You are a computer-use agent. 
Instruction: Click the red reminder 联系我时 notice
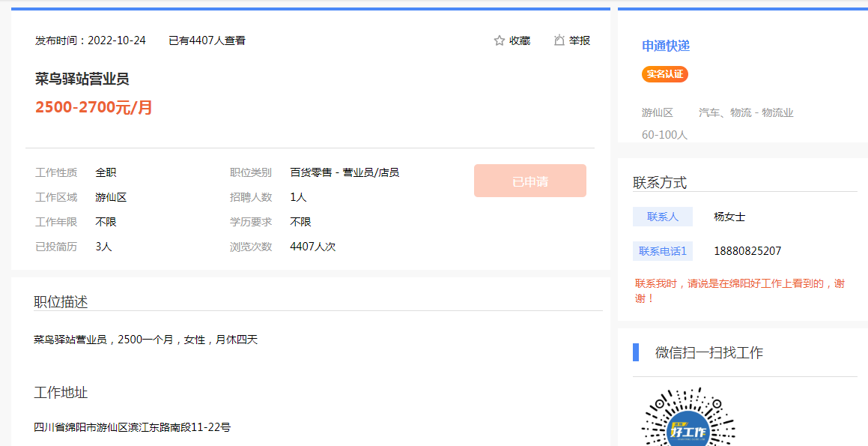point(740,291)
